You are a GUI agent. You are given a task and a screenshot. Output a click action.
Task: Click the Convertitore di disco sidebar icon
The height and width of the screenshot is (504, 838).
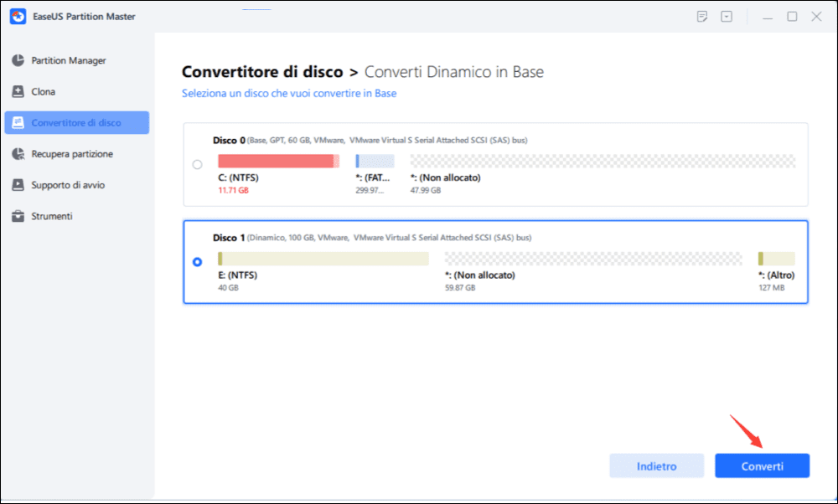point(18,122)
